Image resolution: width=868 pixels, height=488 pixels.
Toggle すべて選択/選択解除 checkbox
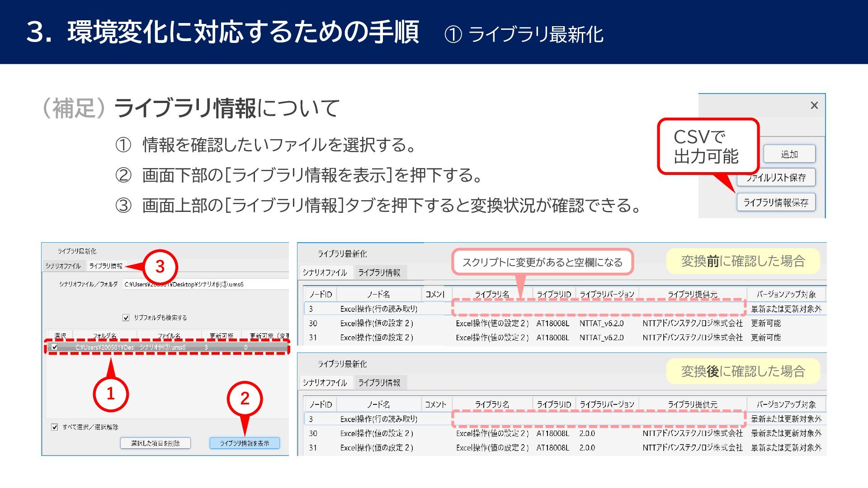coord(55,427)
